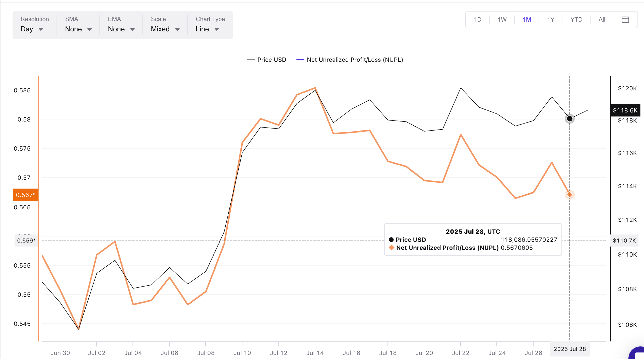Viewport: 644px width, 359px height.
Task: Click the 2025 Jul 28 date label
Action: [570, 349]
